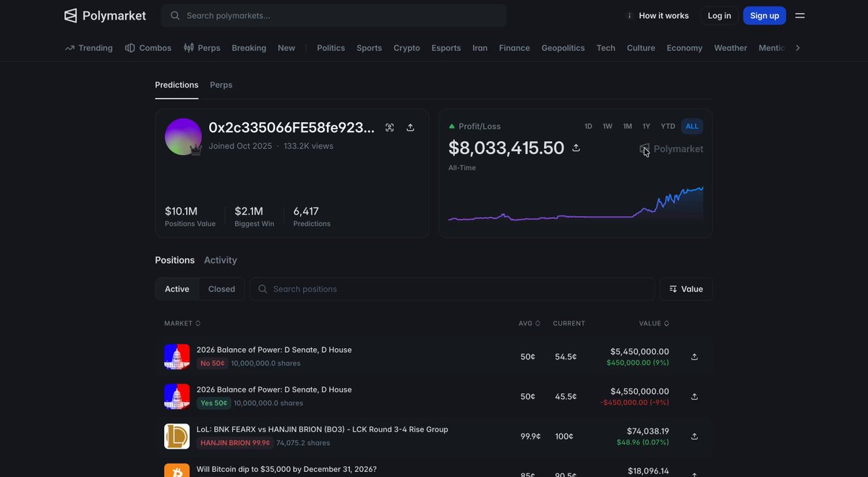Select the YTD profit/loss time range
The image size is (868, 477).
668,126
